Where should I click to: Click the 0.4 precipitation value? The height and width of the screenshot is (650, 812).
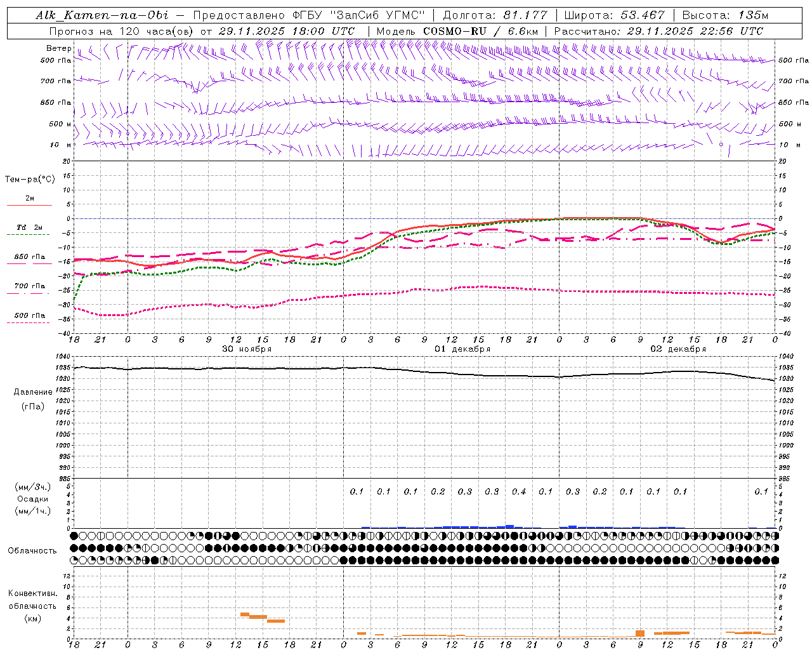(x=519, y=491)
